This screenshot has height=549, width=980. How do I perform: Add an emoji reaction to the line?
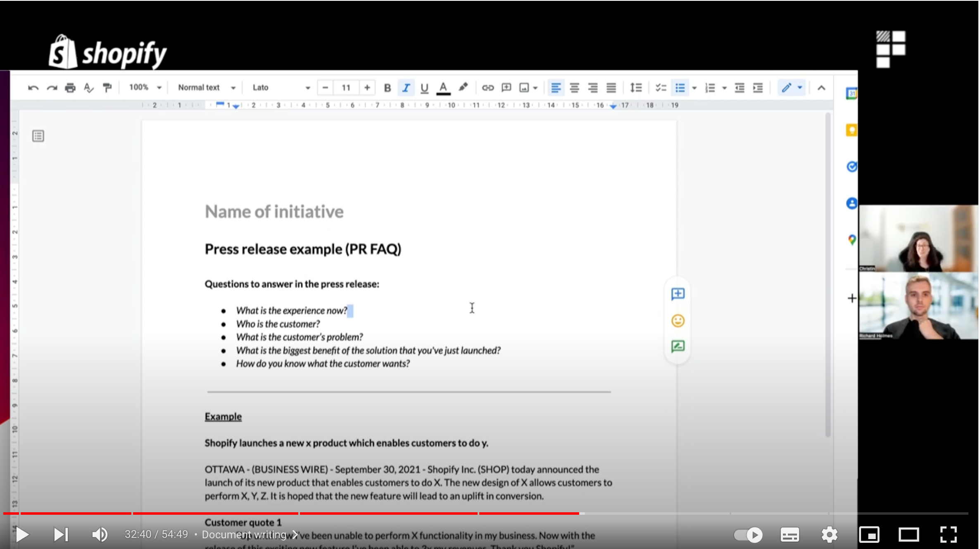(x=678, y=321)
